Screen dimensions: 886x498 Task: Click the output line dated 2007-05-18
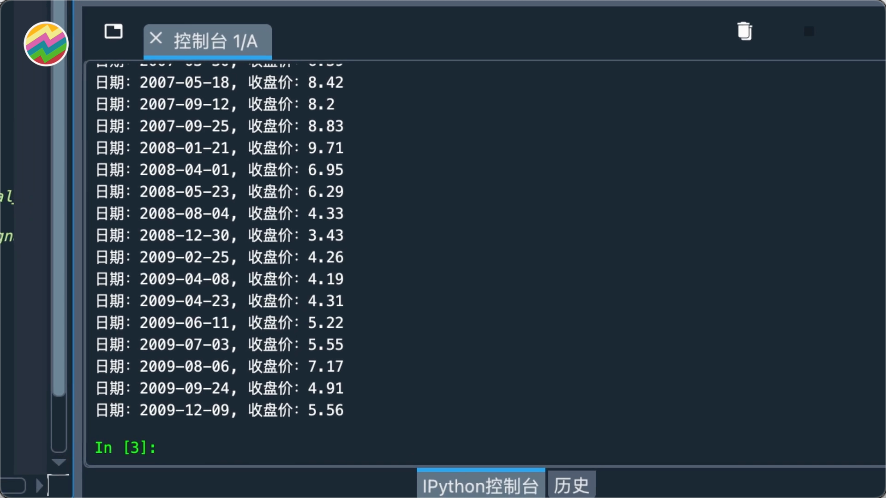pyautogui.click(x=219, y=82)
